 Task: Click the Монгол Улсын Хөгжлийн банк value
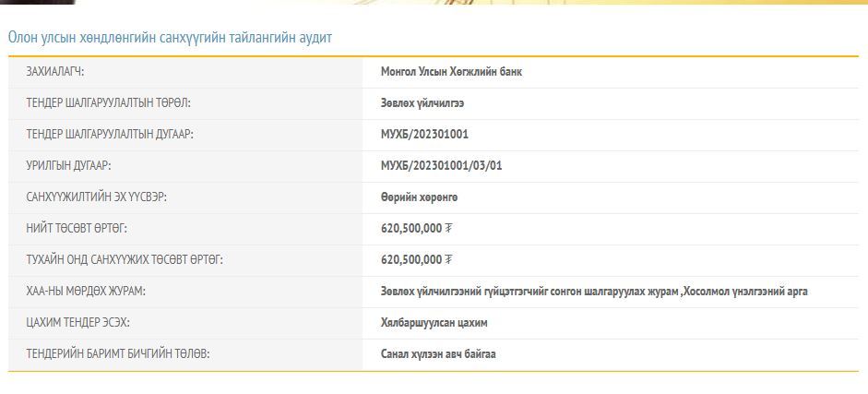point(451,72)
